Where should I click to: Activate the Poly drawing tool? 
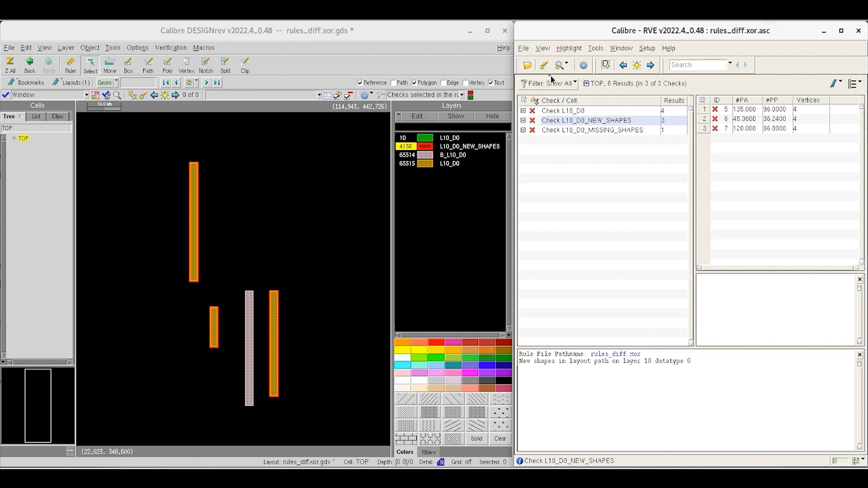(167, 65)
